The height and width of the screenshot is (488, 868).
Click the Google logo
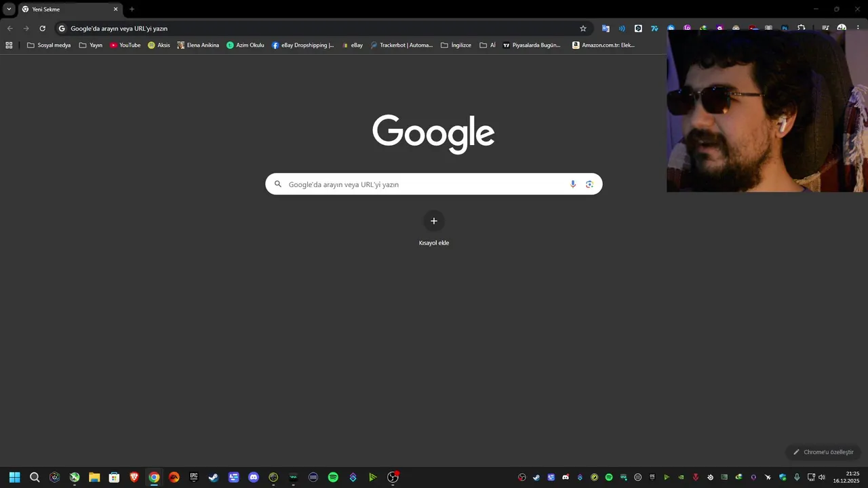click(x=433, y=134)
